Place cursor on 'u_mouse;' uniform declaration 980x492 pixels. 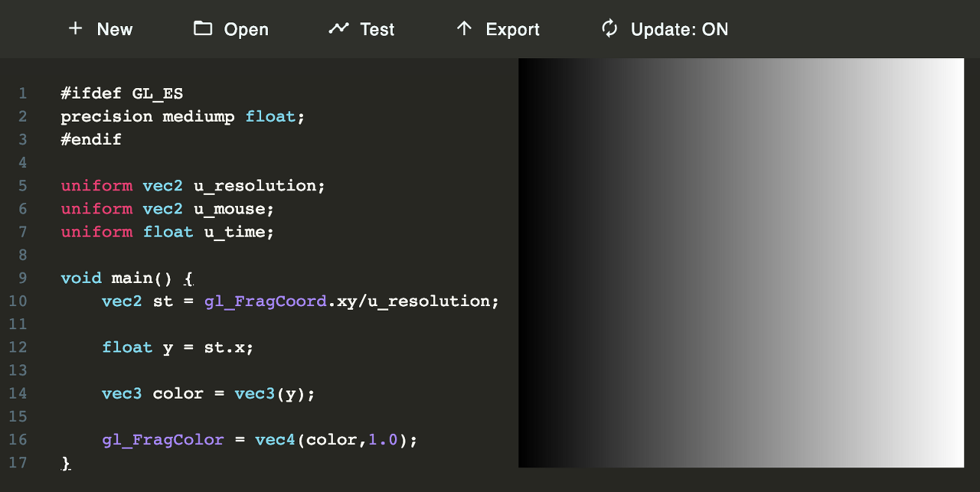(x=234, y=209)
